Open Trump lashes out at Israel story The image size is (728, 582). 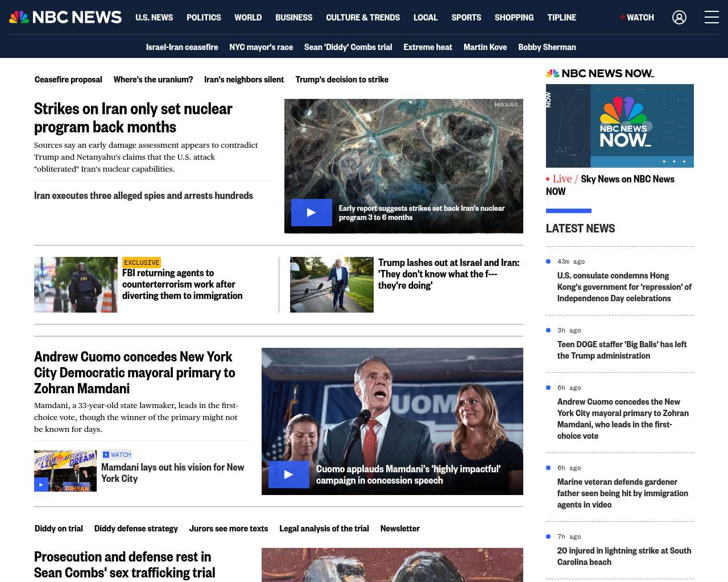point(449,274)
